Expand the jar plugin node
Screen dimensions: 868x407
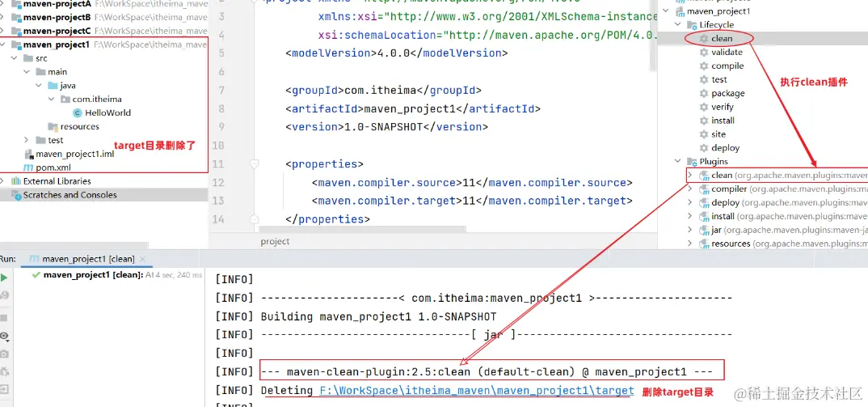coord(689,230)
